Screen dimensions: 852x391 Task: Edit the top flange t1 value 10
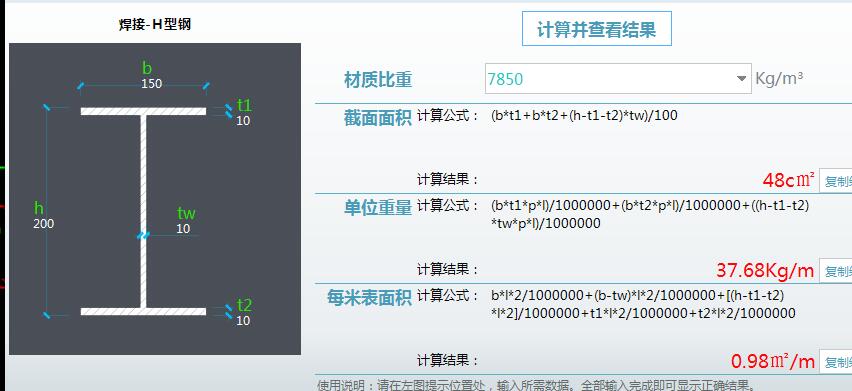[243, 121]
